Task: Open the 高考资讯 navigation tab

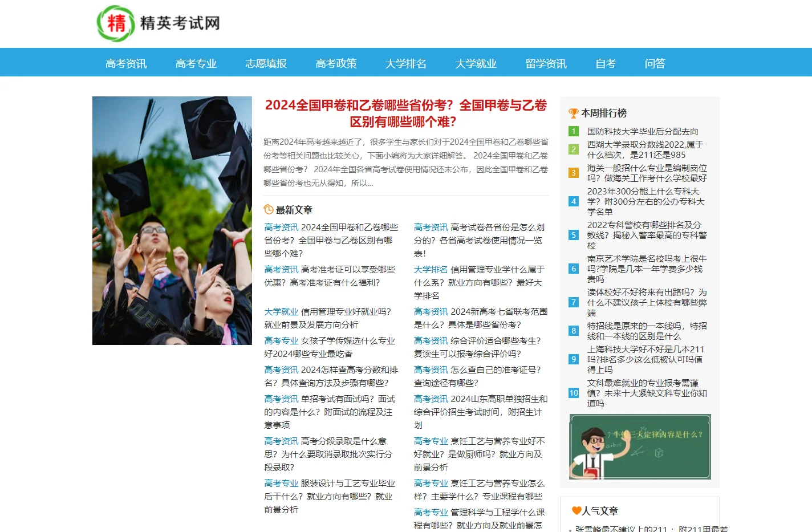Action: coord(126,63)
